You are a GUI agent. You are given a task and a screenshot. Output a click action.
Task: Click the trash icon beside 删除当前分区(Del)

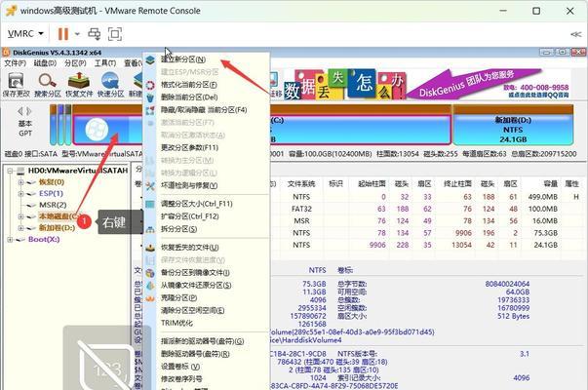point(150,97)
